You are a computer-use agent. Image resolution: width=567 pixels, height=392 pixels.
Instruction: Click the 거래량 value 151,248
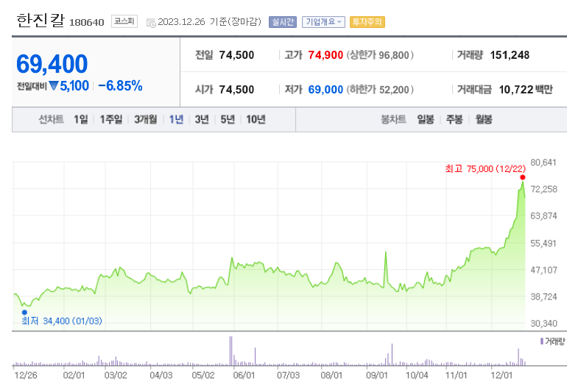pos(510,55)
